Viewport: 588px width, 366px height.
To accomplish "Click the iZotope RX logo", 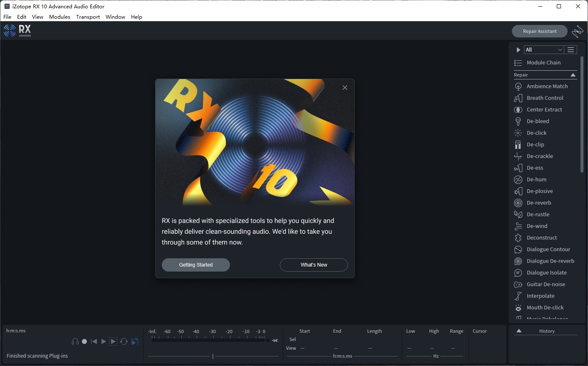I will click(x=17, y=30).
